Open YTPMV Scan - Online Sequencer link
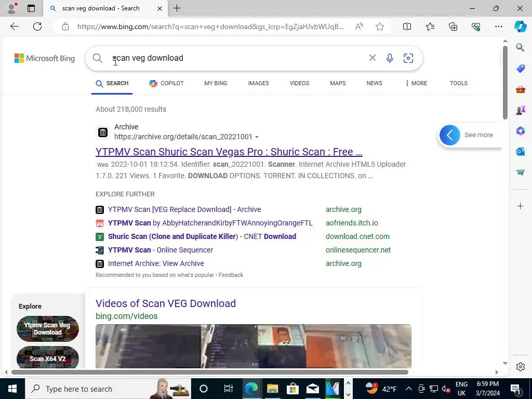This screenshot has width=532, height=399. pos(161,250)
